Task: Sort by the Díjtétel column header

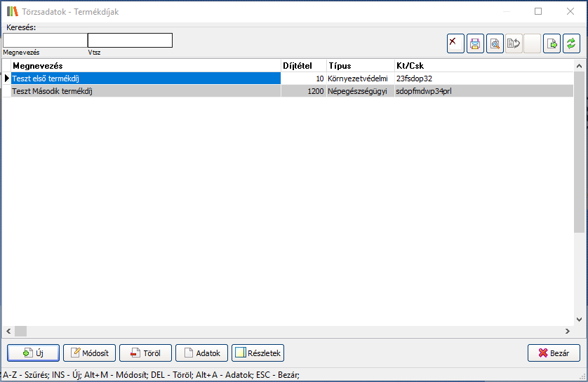Action: click(303, 66)
